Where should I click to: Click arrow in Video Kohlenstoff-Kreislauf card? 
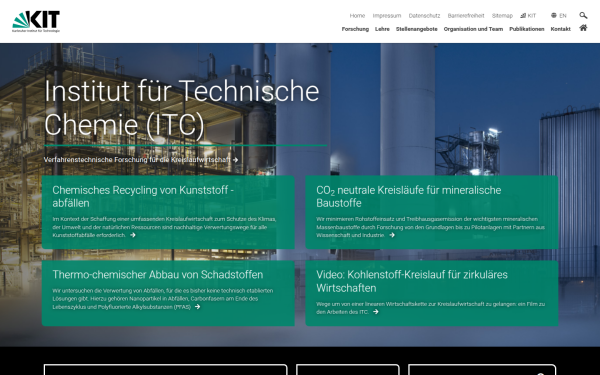pyautogui.click(x=376, y=312)
